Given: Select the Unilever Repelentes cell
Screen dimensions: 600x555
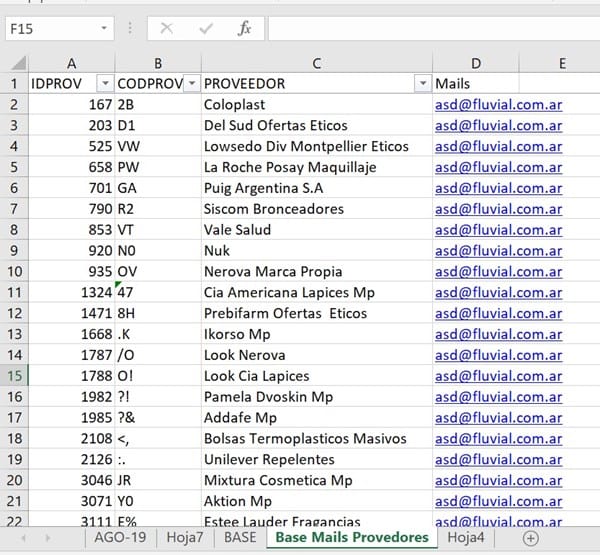Looking at the screenshot, I should click(317, 459).
